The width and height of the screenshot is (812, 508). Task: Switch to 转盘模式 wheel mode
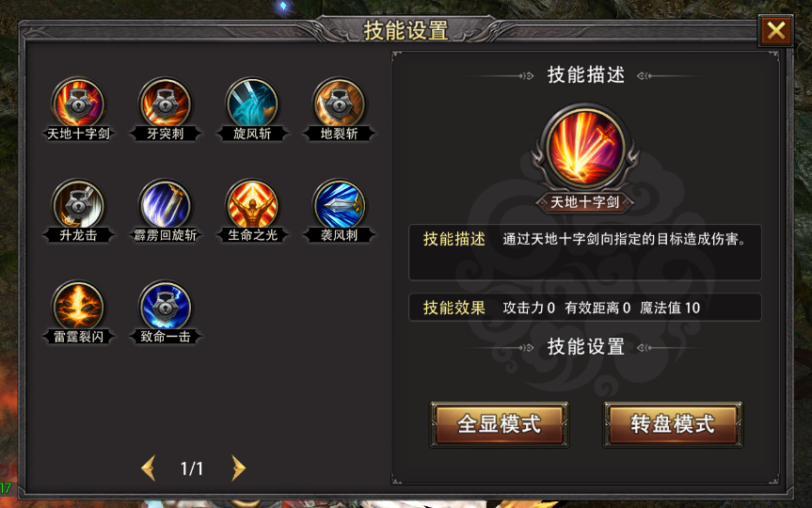673,424
